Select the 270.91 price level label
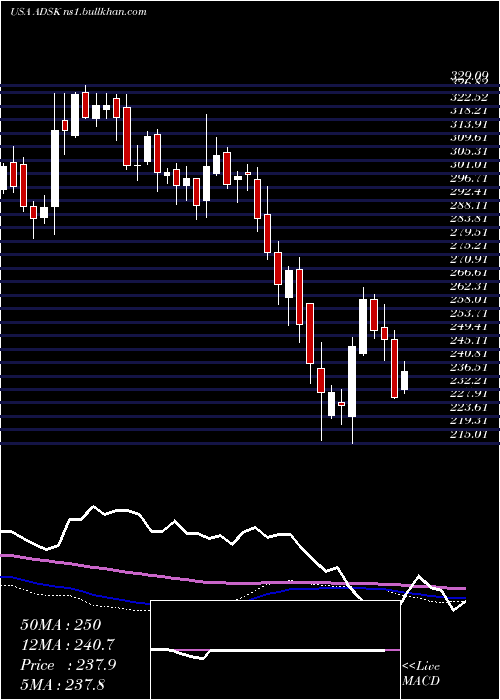The height and width of the screenshot is (700, 500). click(x=469, y=259)
